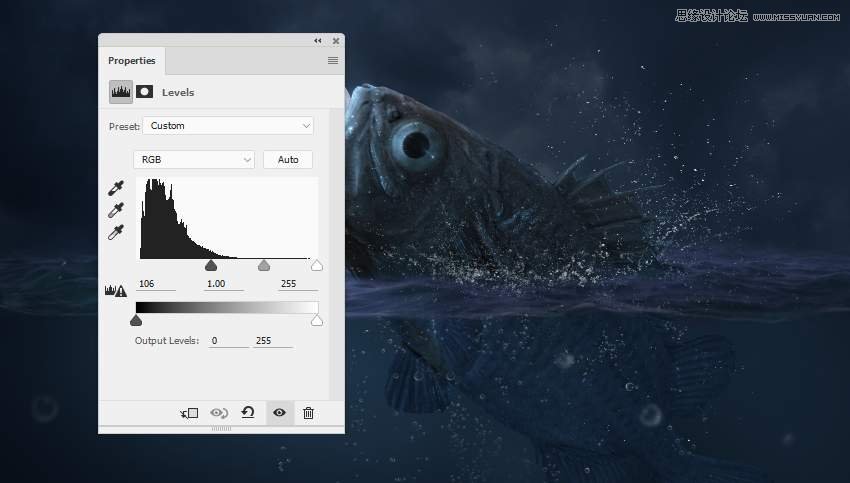Click the layer mask icon
850x483 pixels.
145,92
